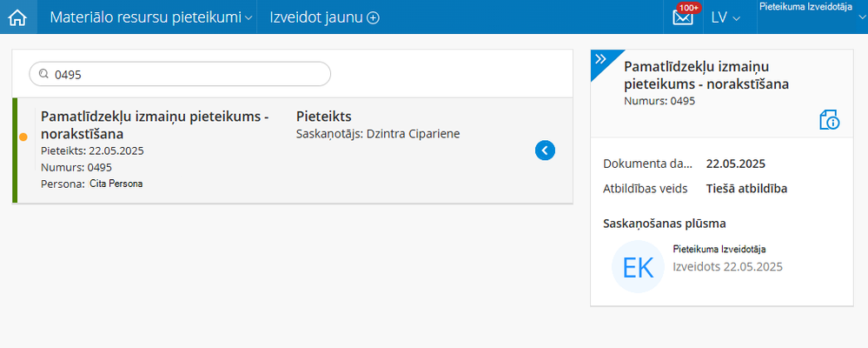Open request titled Pamatlīdzekļu izmaiņu pieteikums
The width and height of the screenshot is (868, 348).
(155, 125)
